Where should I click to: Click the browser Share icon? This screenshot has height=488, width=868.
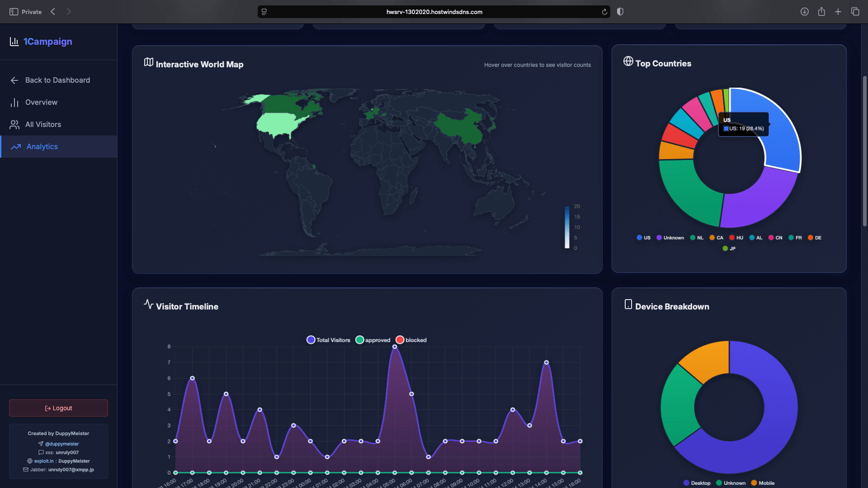821,12
